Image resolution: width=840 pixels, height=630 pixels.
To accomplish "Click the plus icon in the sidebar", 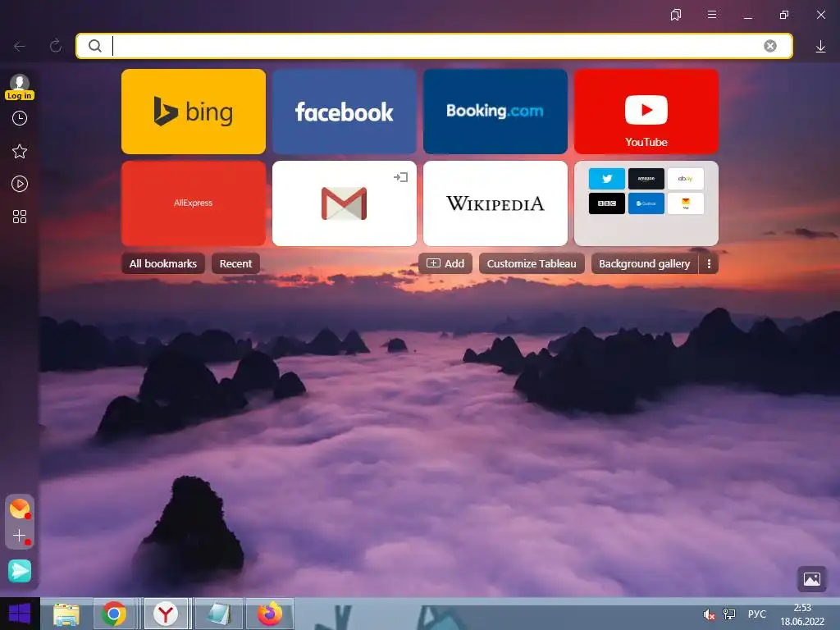I will [x=20, y=536].
